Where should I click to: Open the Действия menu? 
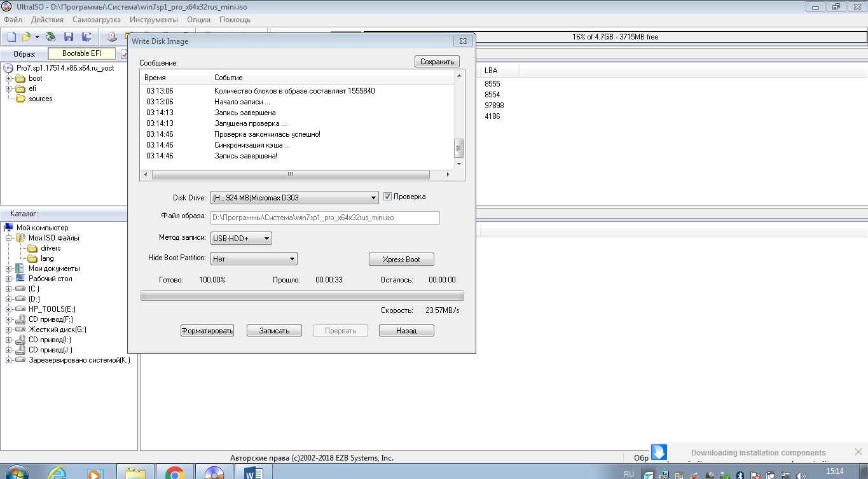click(47, 20)
